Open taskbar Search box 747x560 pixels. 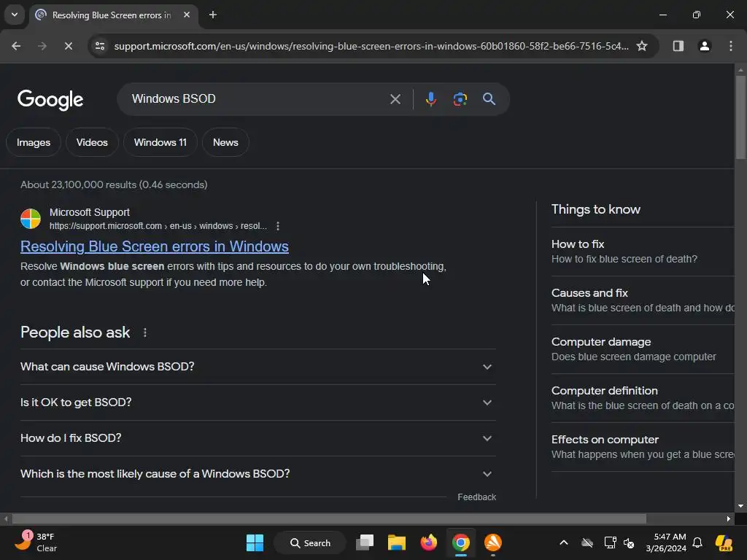[x=310, y=542]
